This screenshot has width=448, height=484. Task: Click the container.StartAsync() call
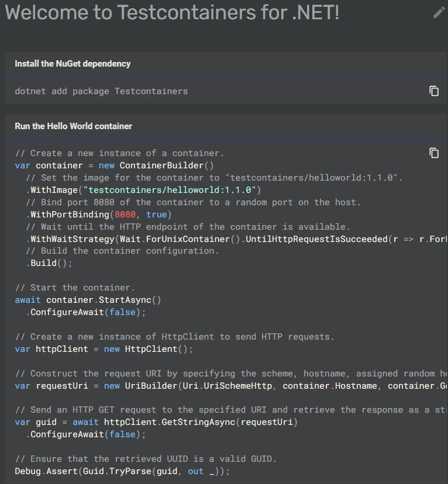103,300
